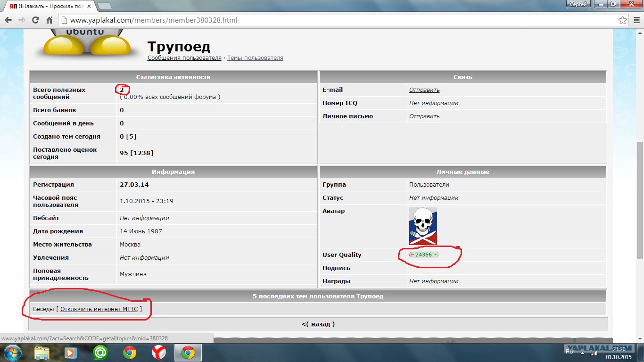
Task: Launch Yandex browser from the taskbar
Action: (158, 353)
